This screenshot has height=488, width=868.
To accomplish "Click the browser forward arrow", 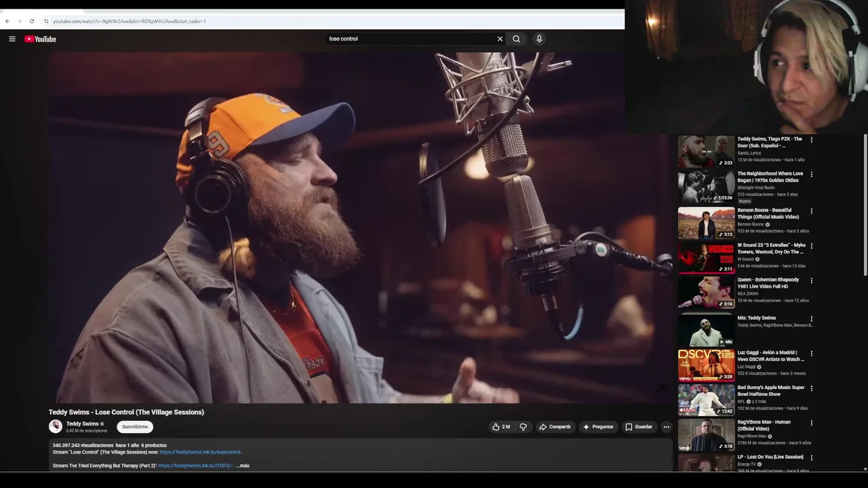I will 19,21.
